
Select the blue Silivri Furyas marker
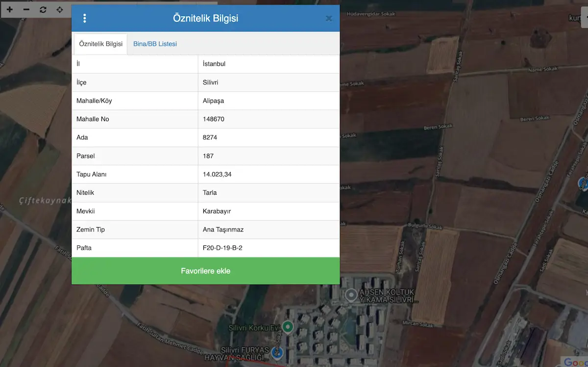tap(277, 352)
